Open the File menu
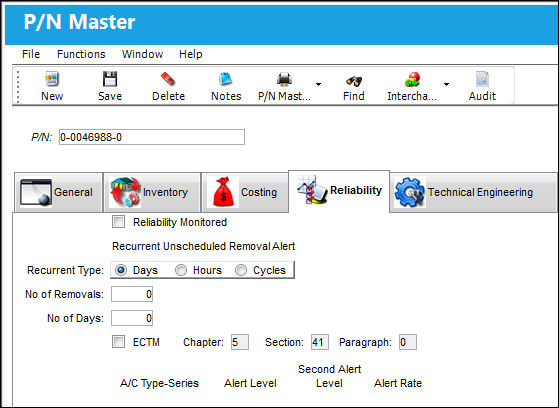 point(31,54)
